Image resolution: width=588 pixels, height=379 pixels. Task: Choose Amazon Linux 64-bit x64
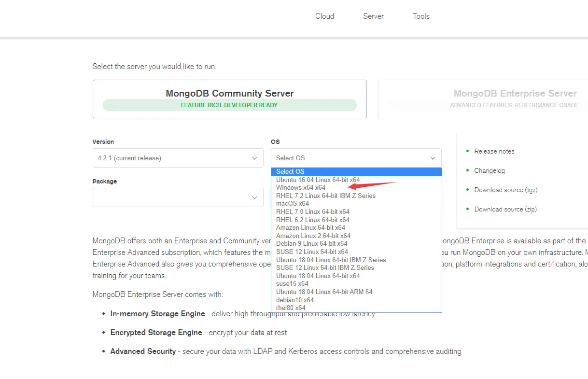pos(356,227)
